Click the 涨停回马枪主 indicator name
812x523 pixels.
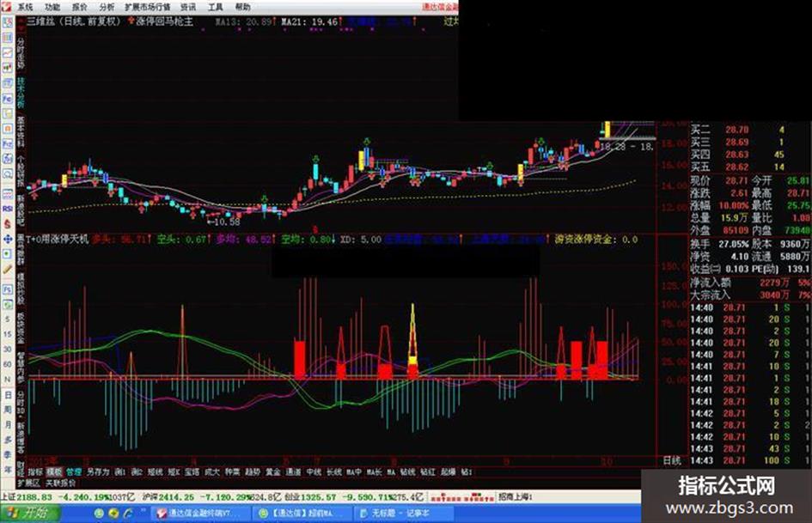point(165,21)
